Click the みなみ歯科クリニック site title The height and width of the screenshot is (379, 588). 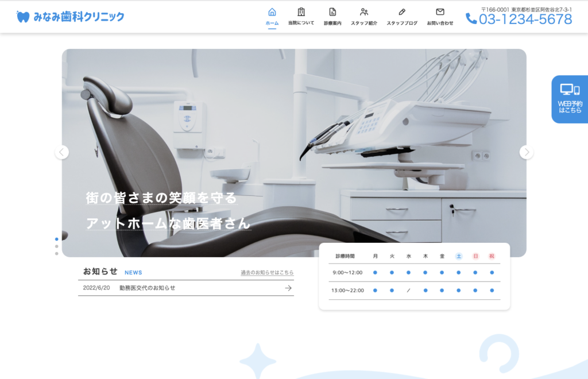point(79,17)
